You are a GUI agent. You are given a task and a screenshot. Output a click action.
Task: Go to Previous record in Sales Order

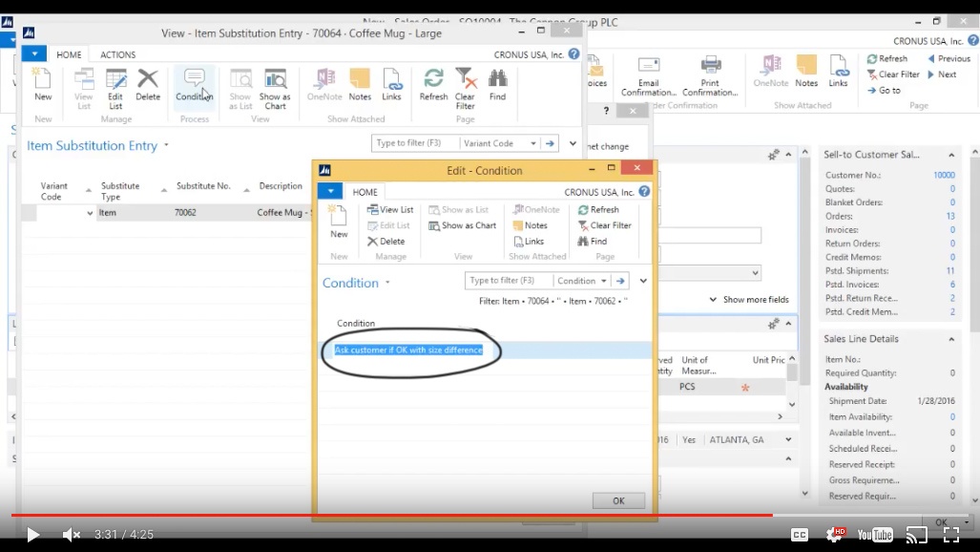949,59
